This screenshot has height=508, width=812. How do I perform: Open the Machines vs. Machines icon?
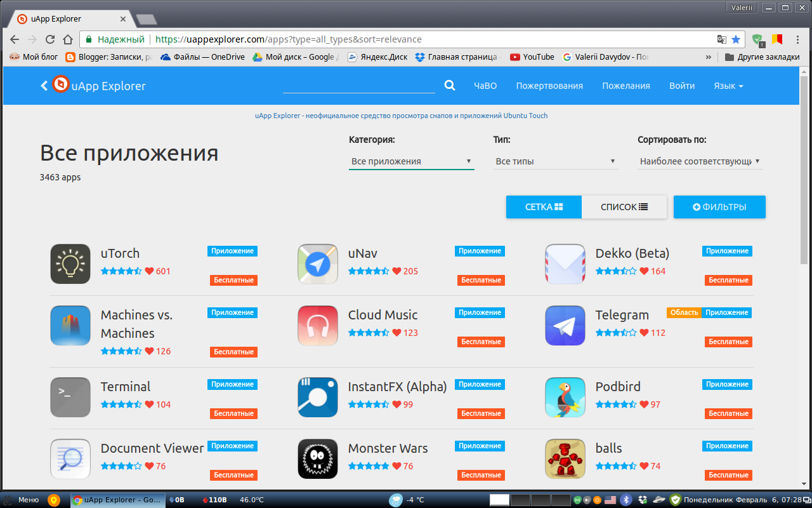pos(70,325)
